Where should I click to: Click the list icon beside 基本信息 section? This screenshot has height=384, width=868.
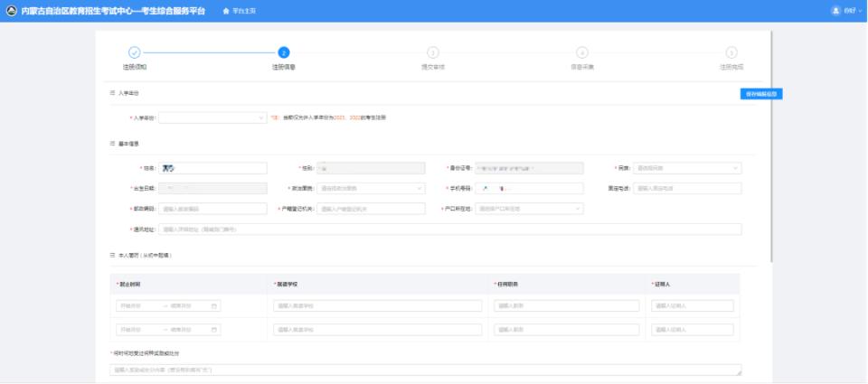112,144
